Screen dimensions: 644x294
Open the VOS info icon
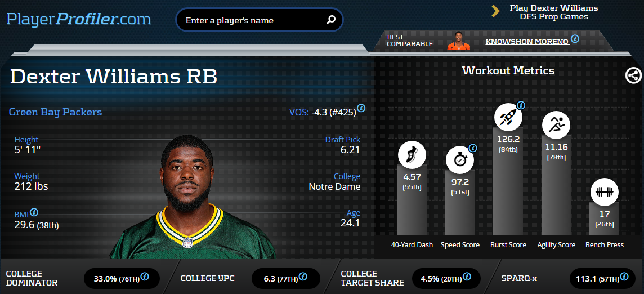click(361, 108)
